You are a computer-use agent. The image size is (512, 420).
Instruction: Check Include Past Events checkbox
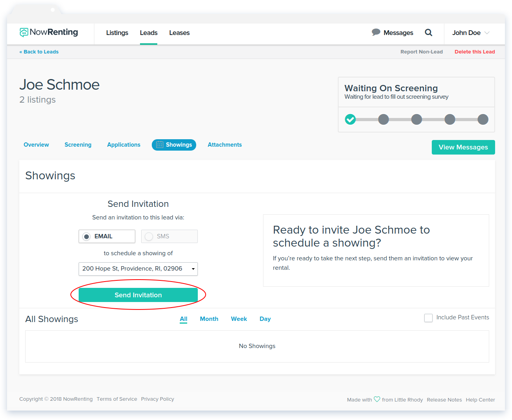pos(429,318)
